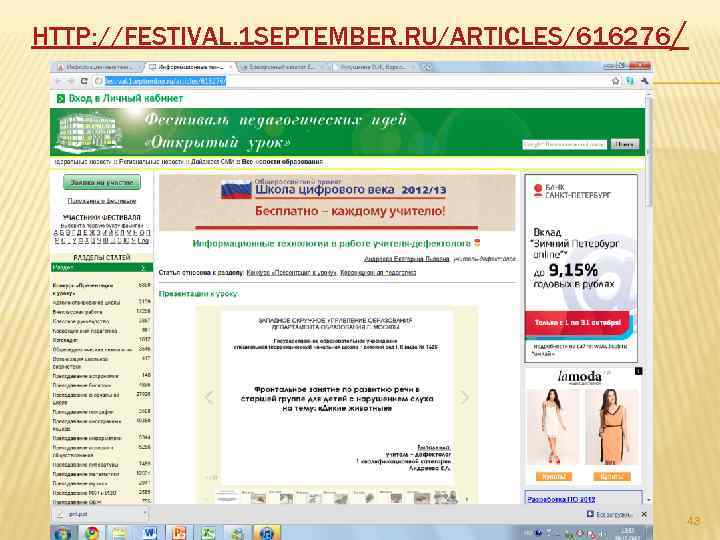Click the Chrome icon in the taskbar
Image resolution: width=720 pixels, height=540 pixels.
(91, 533)
